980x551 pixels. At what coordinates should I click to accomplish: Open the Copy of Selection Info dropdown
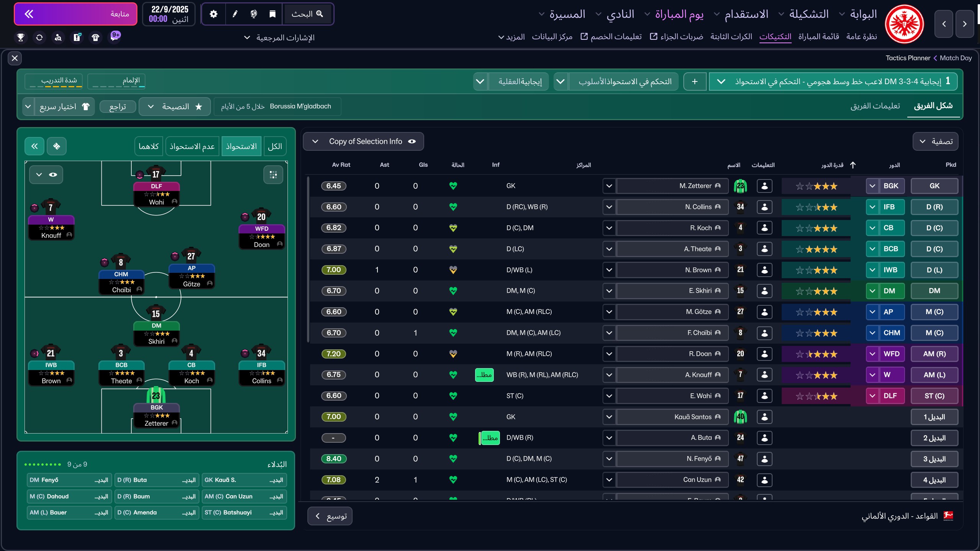pyautogui.click(x=363, y=142)
